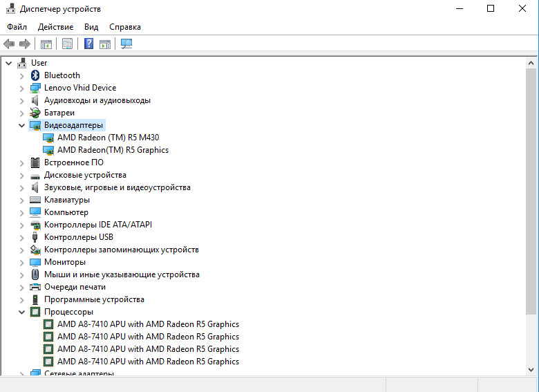The width and height of the screenshot is (539, 392).
Task: Select AMD Radeon (TM) R5 M430 label
Action: pyautogui.click(x=108, y=138)
